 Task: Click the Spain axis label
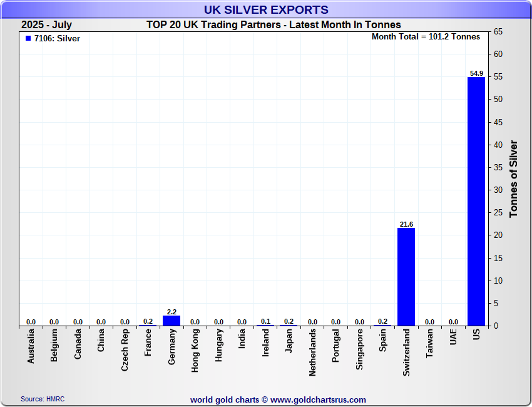(x=382, y=340)
